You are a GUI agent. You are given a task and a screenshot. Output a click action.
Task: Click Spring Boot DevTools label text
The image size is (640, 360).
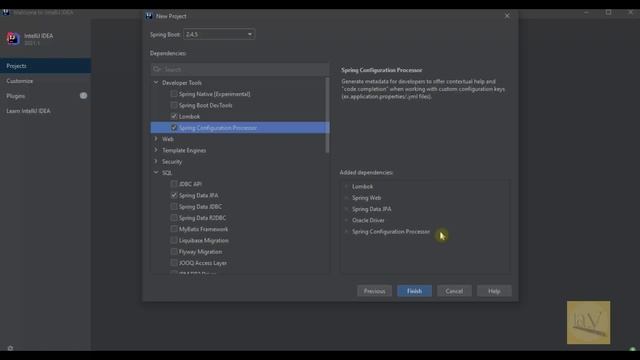pos(205,105)
